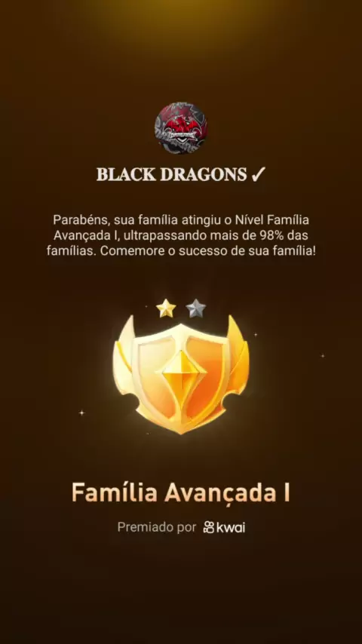Select the 'Família Avançada I' title
362x644 pixels.
pos(181,492)
